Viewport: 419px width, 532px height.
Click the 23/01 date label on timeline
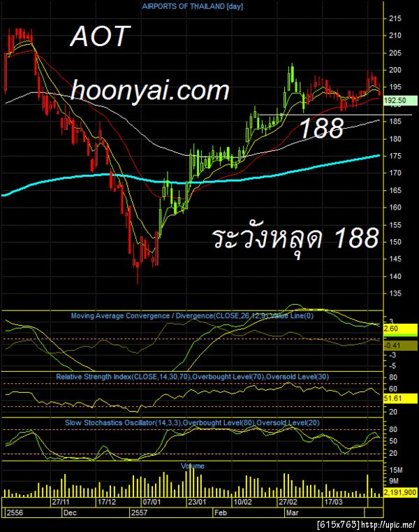tap(198, 502)
